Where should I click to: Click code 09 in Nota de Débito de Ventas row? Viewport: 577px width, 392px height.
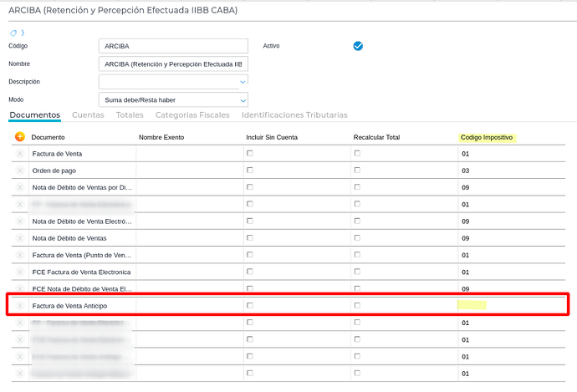pyautogui.click(x=466, y=238)
